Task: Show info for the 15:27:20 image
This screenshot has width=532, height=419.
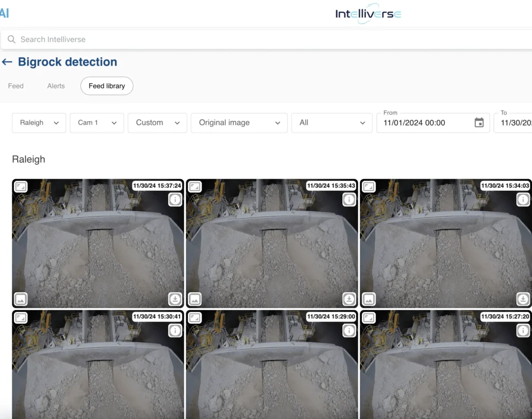Action: tap(523, 331)
